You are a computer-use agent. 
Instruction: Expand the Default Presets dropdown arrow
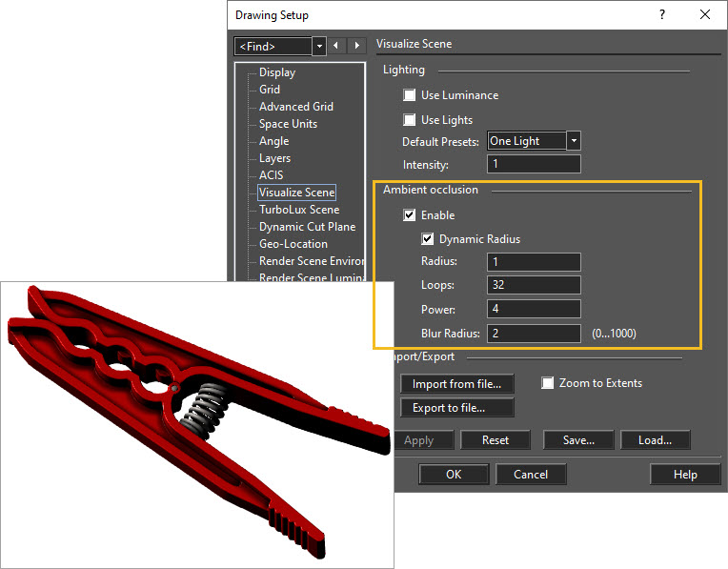(x=574, y=140)
